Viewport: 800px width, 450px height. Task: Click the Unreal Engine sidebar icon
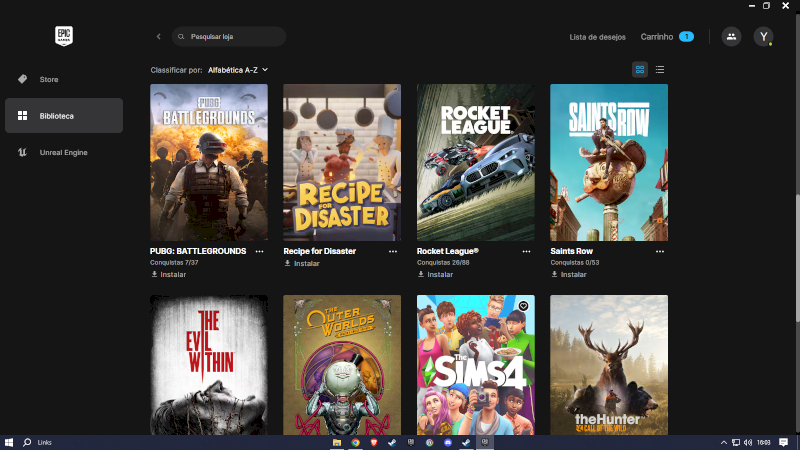[x=22, y=152]
